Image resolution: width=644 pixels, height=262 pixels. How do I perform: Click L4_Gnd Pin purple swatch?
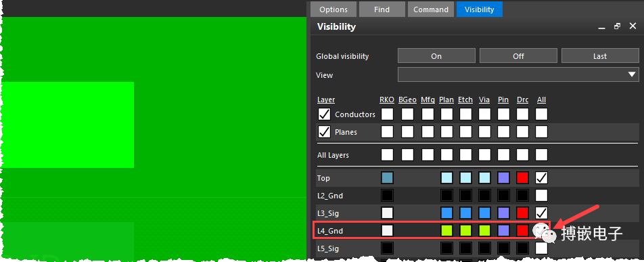click(503, 230)
